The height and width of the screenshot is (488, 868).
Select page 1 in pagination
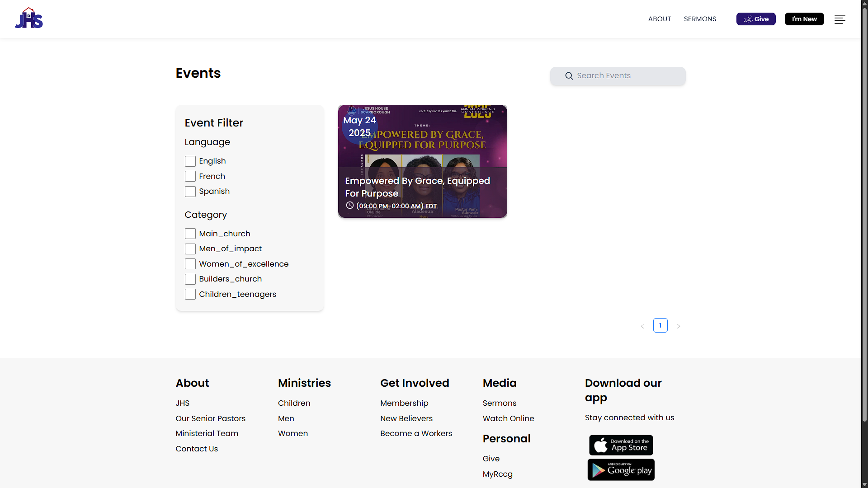click(660, 325)
